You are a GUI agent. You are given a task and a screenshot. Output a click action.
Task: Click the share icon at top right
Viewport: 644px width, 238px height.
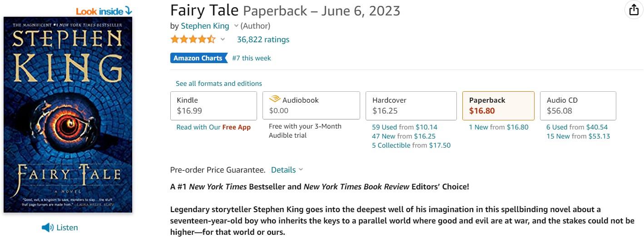[634, 10]
